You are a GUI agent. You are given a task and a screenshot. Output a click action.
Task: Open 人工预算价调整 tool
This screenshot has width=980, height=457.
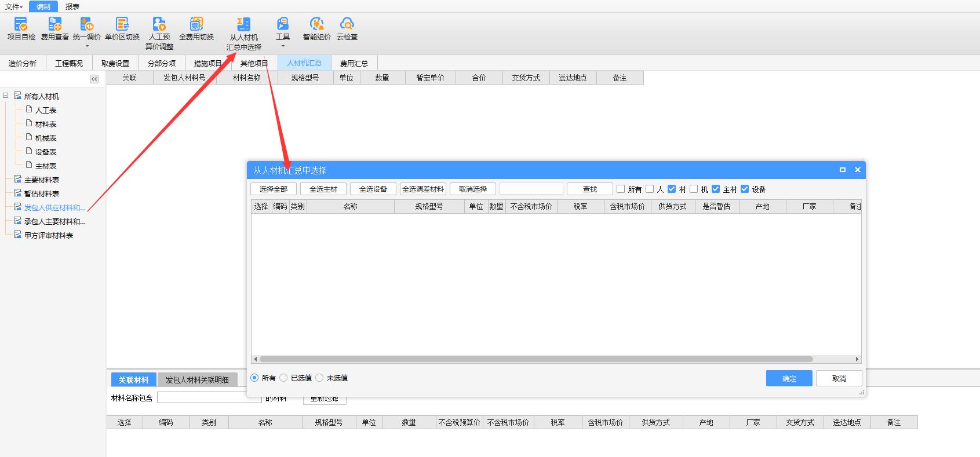159,33
